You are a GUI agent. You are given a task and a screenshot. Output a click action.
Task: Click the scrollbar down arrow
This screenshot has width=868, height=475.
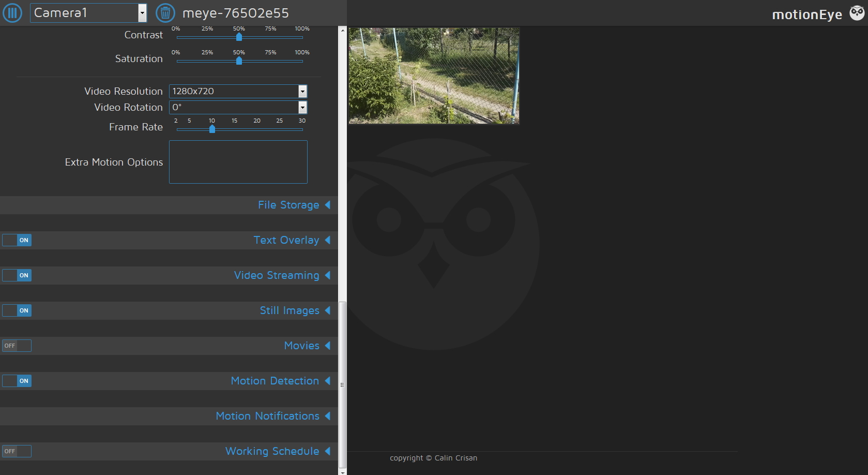(x=342, y=471)
